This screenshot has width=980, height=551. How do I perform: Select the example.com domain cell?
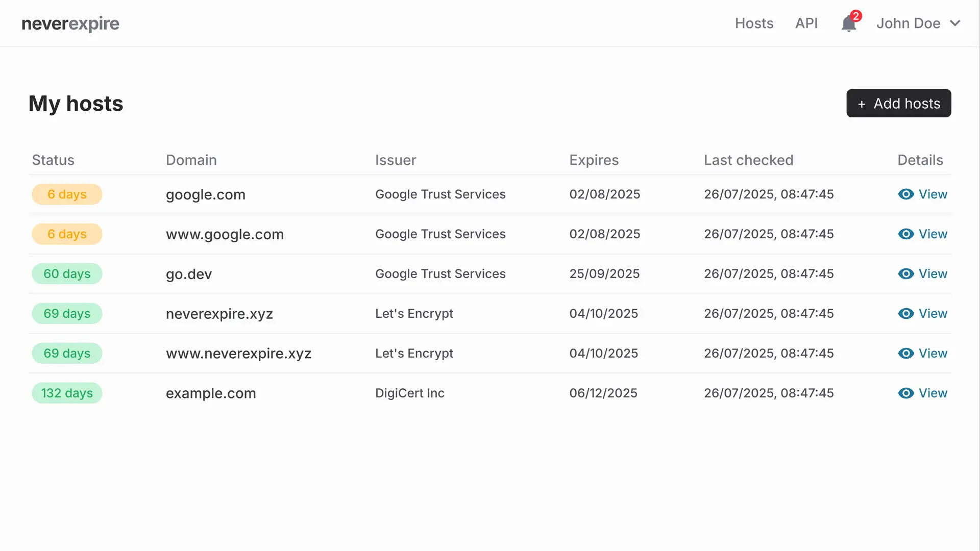[x=211, y=394]
